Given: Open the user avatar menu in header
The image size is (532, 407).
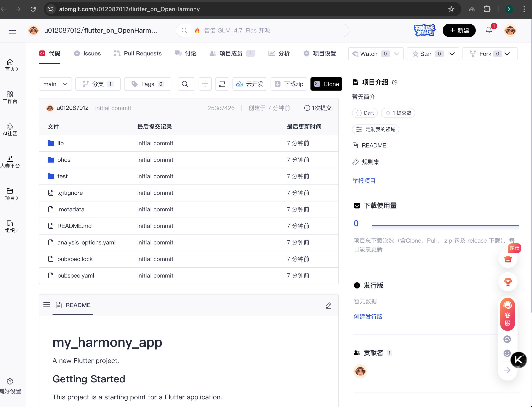Looking at the screenshot, I should (x=510, y=31).
